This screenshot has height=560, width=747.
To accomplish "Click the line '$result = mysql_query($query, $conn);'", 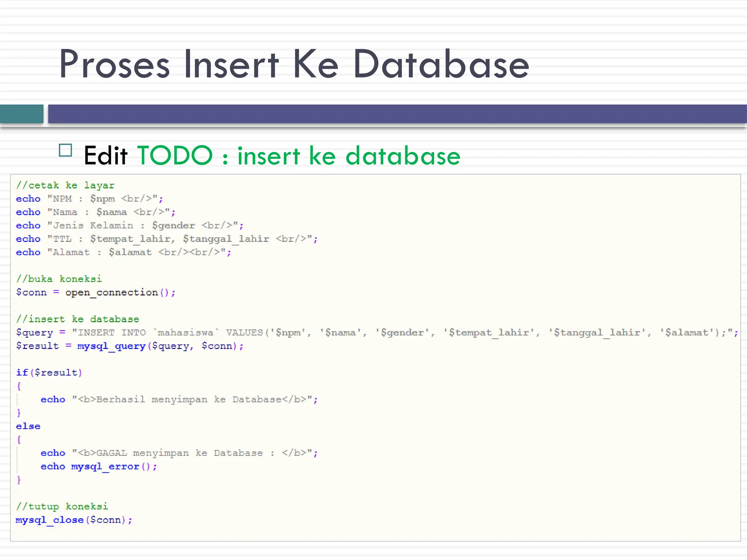I will tap(129, 346).
